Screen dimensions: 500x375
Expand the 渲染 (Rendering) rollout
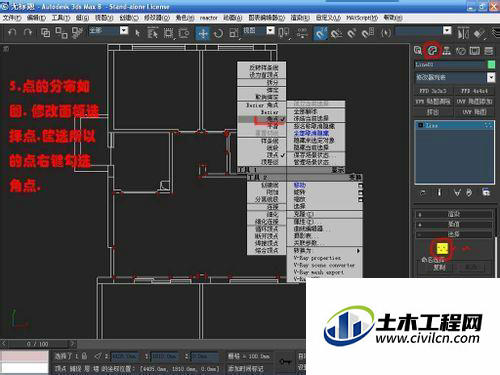tap(454, 214)
